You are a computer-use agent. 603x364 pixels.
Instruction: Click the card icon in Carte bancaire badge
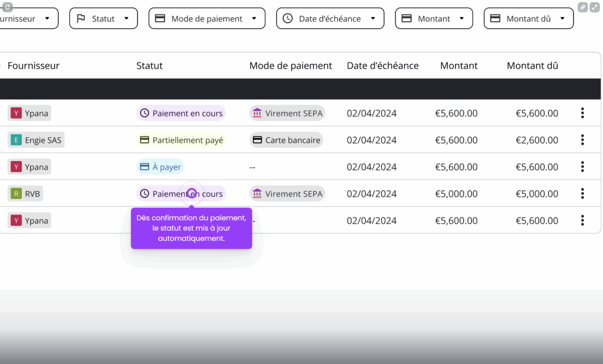point(257,140)
